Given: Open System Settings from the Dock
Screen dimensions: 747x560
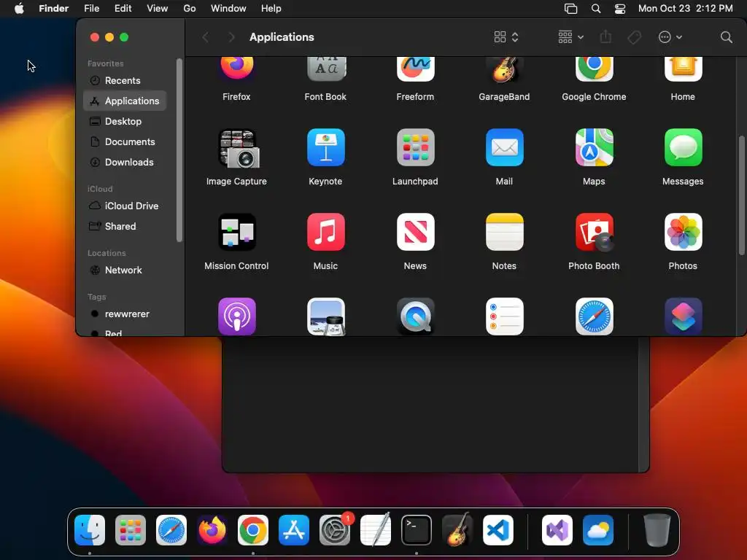Looking at the screenshot, I should tap(334, 530).
